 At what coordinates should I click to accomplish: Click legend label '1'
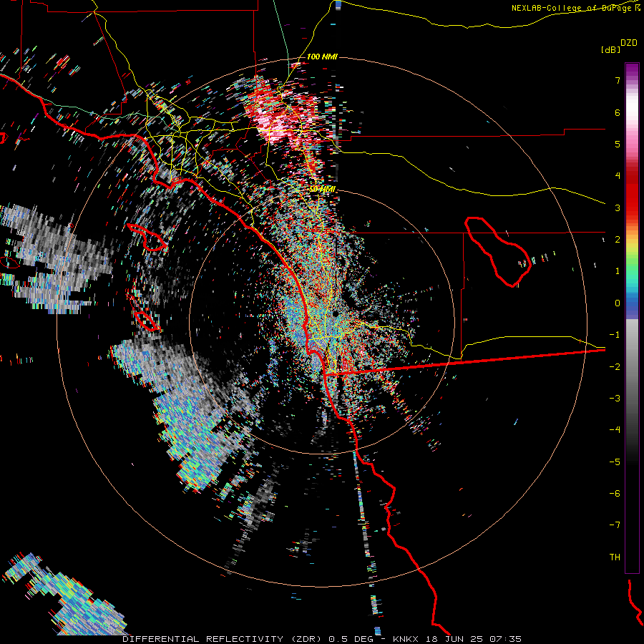pos(618,271)
